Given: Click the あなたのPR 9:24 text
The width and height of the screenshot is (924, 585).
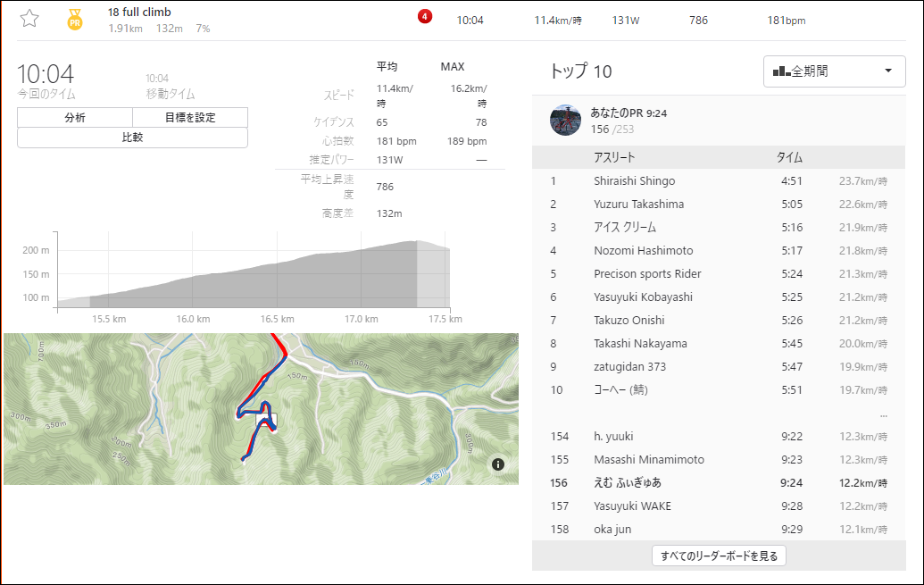Looking at the screenshot, I should pyautogui.click(x=628, y=113).
